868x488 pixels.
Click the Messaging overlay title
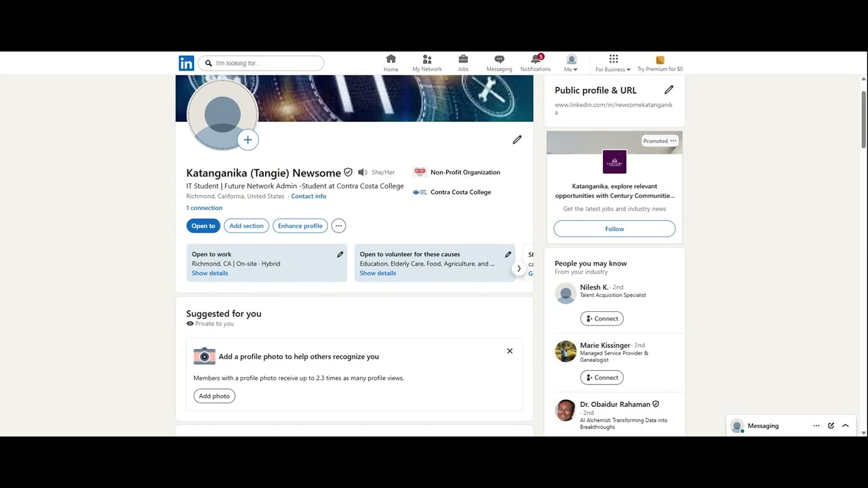763,426
